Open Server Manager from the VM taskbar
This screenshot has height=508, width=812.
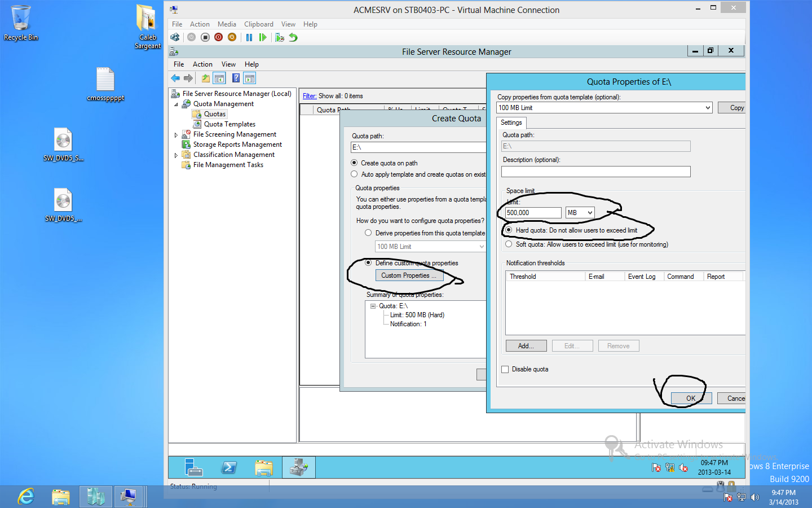(x=193, y=467)
